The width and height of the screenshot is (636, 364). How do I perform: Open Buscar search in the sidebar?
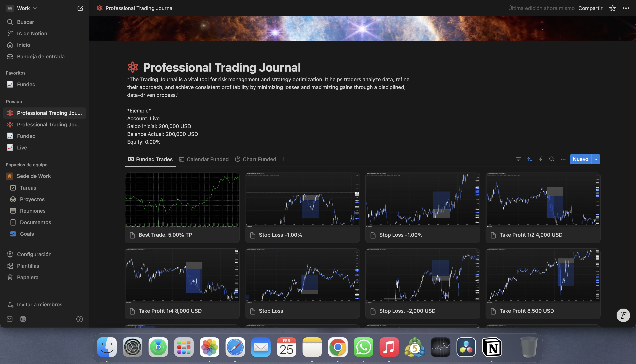click(x=25, y=22)
